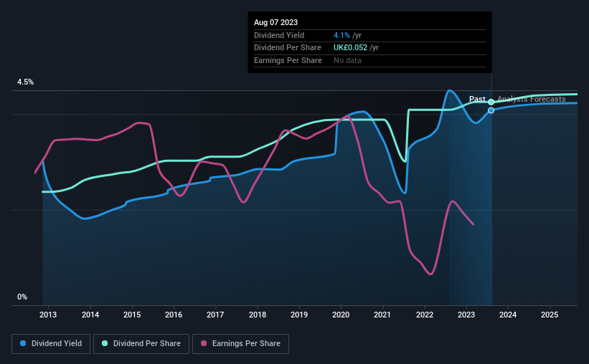Click the 2021 x-axis label
Screen dimensions: 589x364
382,315
